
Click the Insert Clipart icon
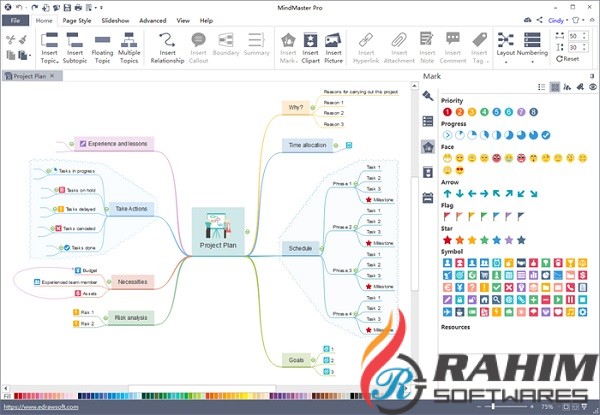pos(310,40)
